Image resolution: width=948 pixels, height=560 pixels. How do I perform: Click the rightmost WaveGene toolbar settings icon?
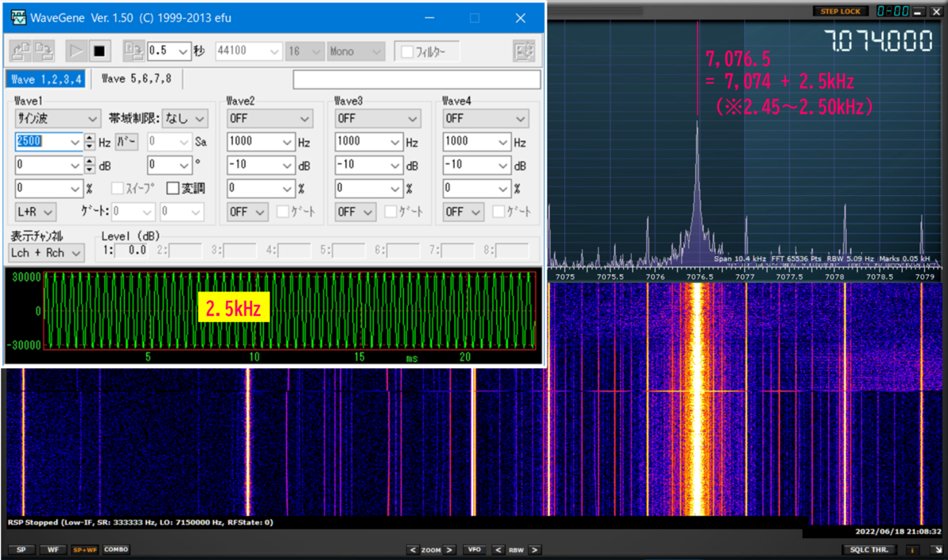524,51
